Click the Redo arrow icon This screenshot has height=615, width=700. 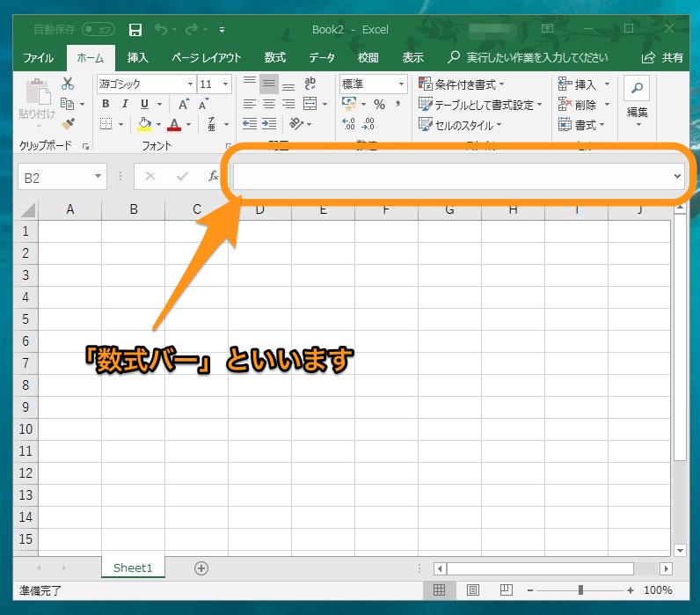[x=192, y=30]
